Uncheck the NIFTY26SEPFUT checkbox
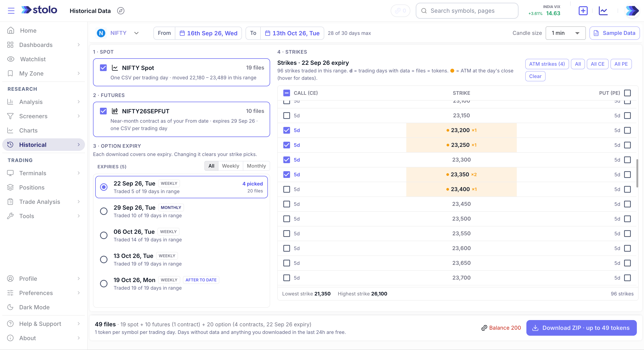Image resolution: width=644 pixels, height=350 pixels. click(x=103, y=111)
